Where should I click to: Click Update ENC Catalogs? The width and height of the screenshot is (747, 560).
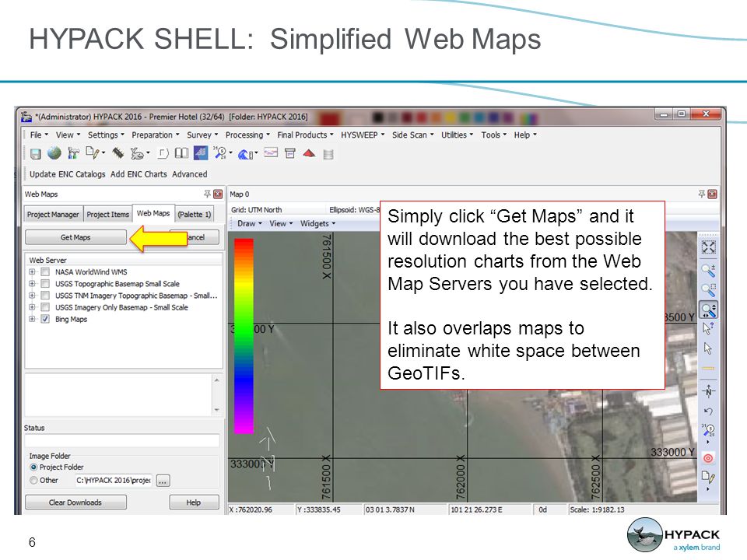tap(67, 174)
